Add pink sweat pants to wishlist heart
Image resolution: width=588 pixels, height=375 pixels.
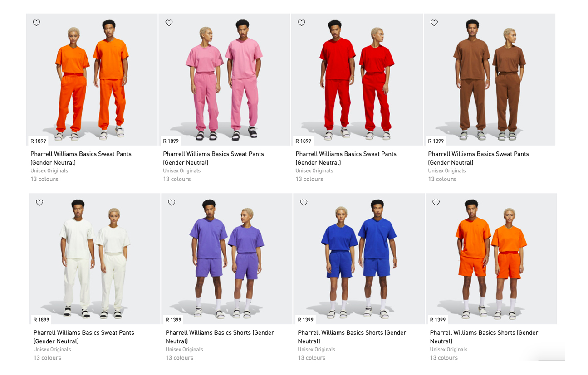169,23
